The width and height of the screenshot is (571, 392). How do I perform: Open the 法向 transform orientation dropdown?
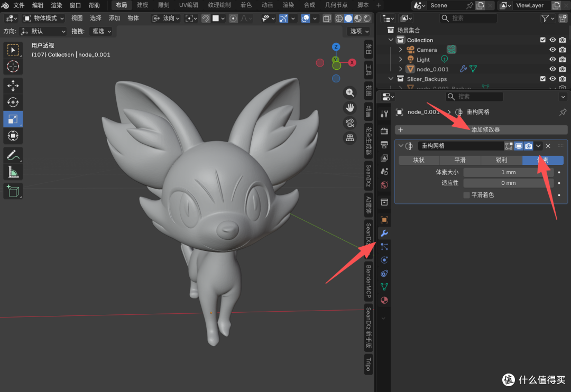[165, 18]
